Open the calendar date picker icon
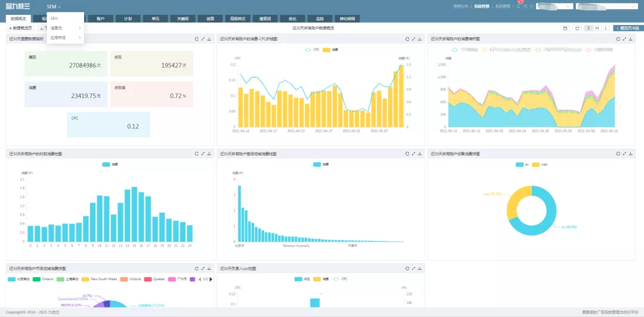Screen dimensions: 644x317 click(x=565, y=28)
